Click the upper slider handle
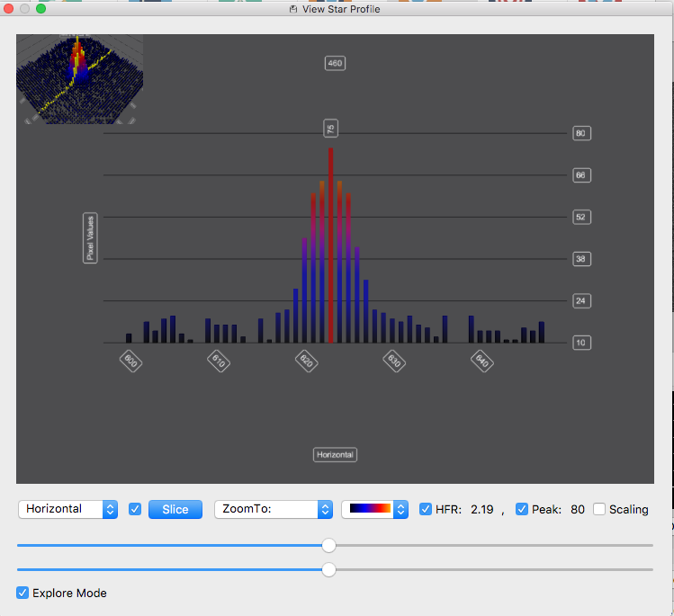 pos(328,546)
